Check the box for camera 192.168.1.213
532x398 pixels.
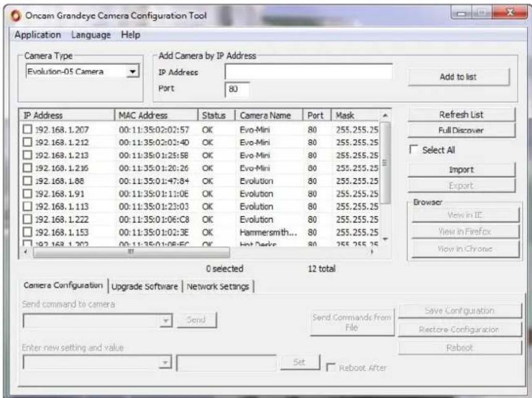[28, 155]
